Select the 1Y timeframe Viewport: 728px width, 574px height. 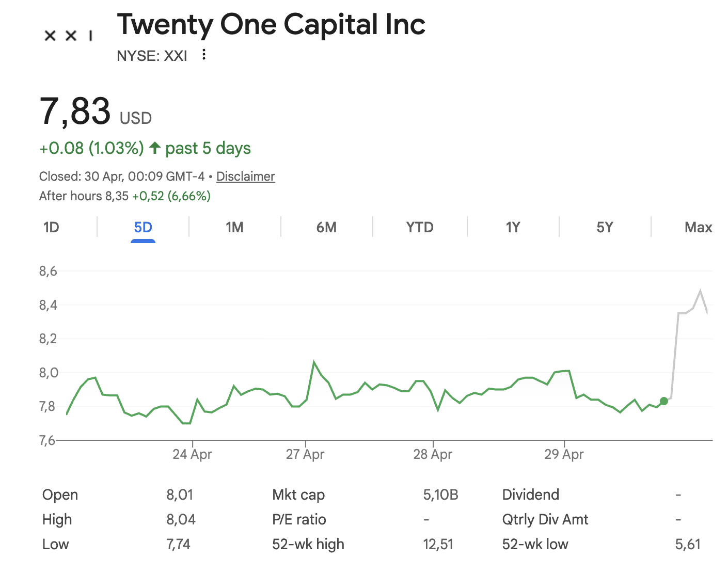[513, 227]
